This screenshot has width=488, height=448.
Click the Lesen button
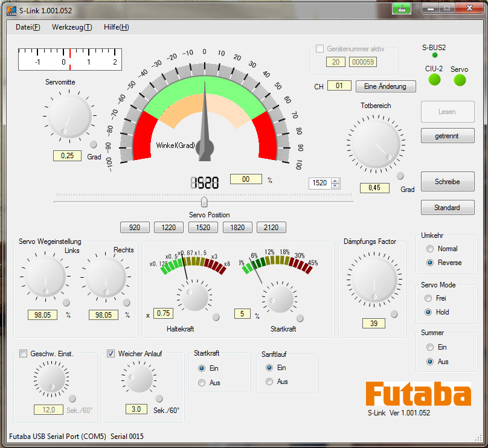(448, 111)
